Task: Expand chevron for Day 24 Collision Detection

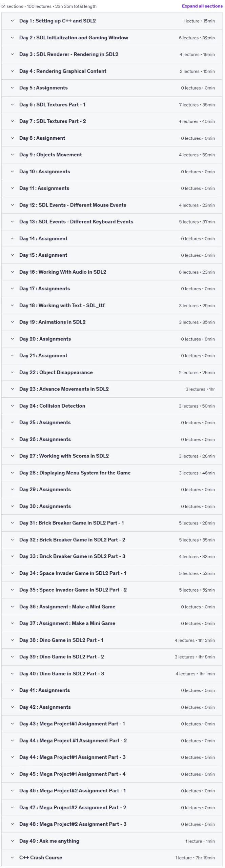Action: tap(13, 406)
